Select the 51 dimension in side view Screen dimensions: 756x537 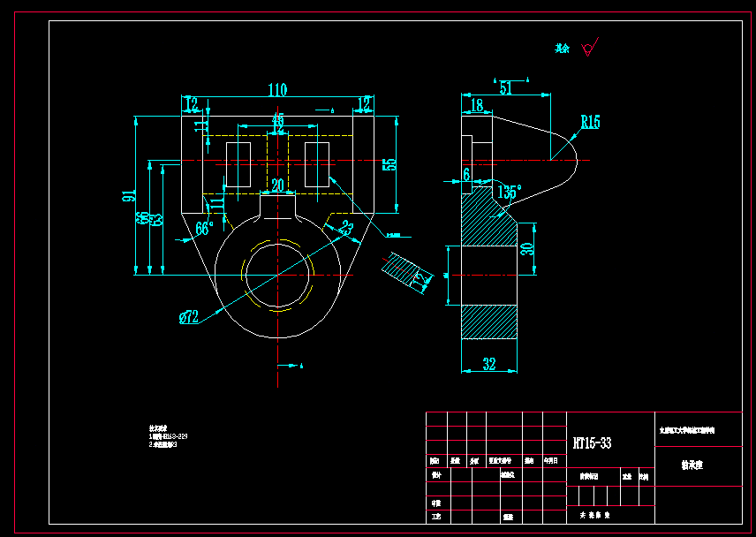point(505,88)
